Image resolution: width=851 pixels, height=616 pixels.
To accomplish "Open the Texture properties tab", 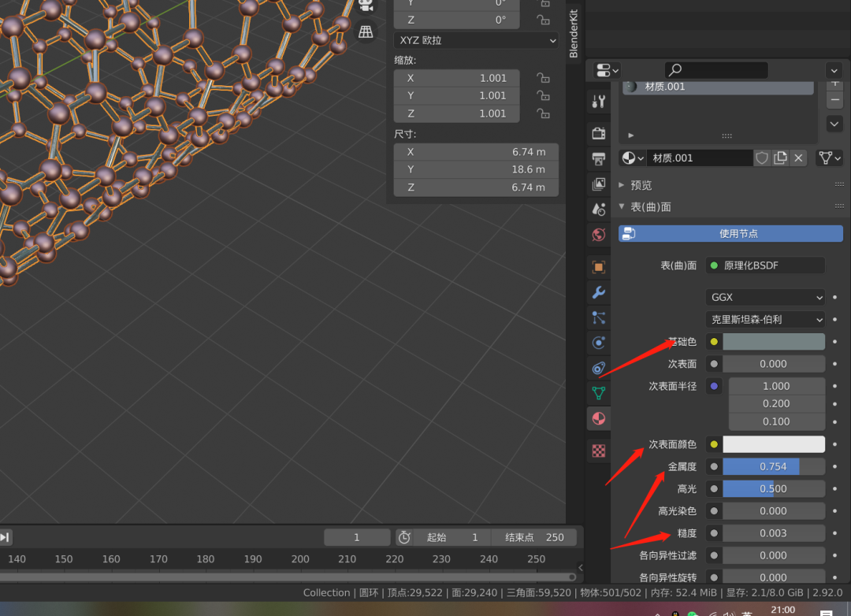I will tap(599, 451).
